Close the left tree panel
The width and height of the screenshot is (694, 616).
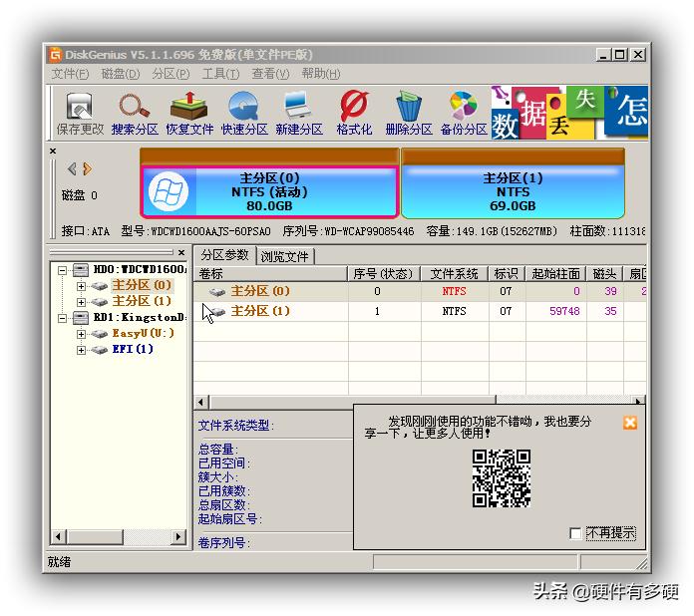pos(181,252)
